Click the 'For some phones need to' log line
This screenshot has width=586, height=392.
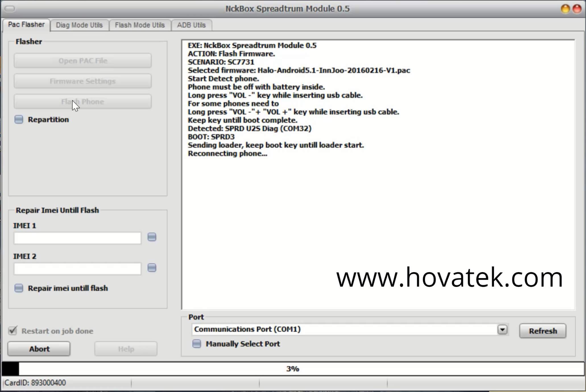tap(233, 103)
